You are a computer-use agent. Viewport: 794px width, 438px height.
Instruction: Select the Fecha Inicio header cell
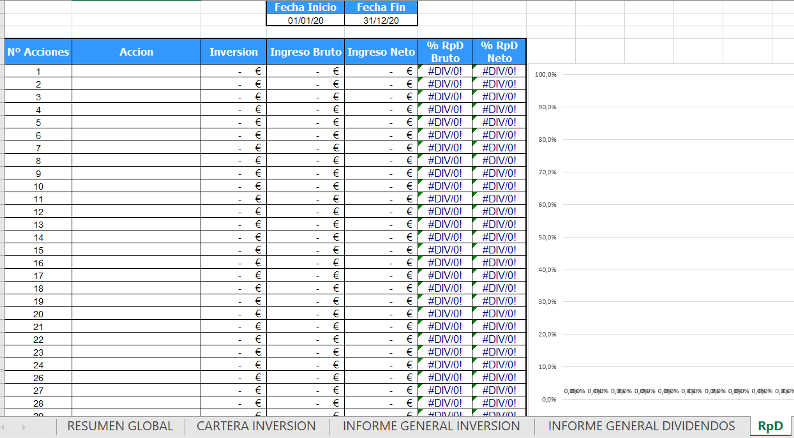pos(305,7)
